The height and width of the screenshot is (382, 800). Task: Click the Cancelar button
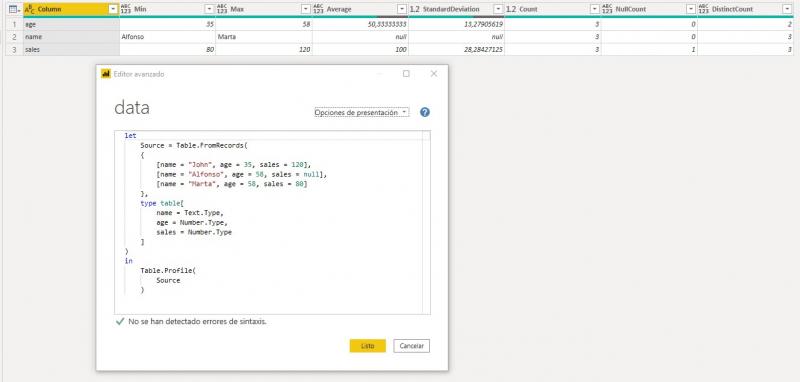[x=412, y=346]
